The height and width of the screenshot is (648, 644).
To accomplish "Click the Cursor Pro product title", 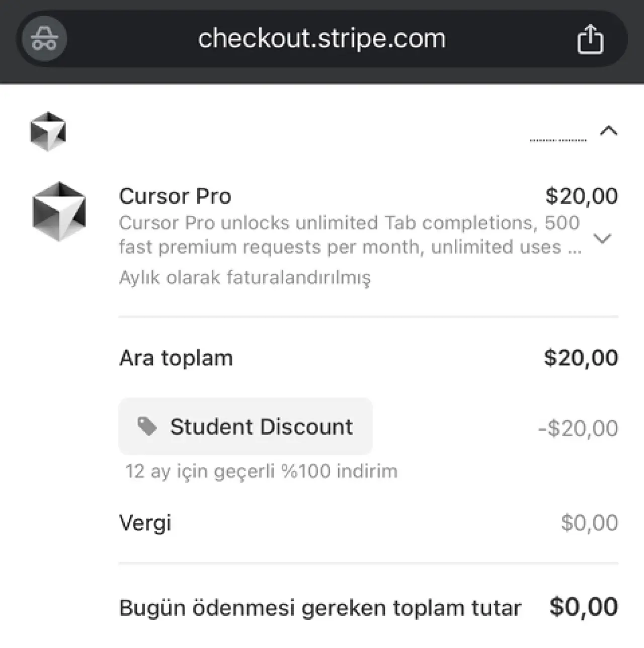I will (x=175, y=196).
